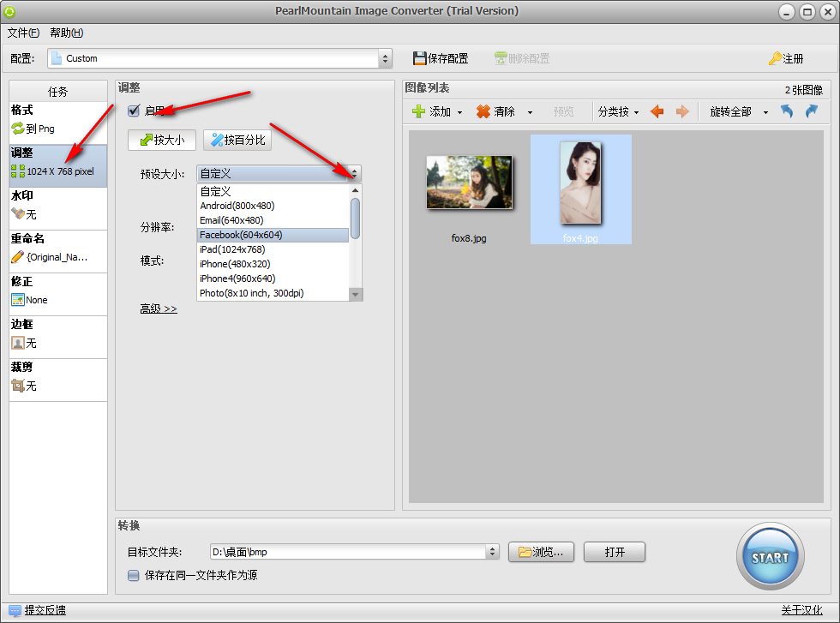
Task: Choose Email(640x480) preset
Action: click(273, 220)
